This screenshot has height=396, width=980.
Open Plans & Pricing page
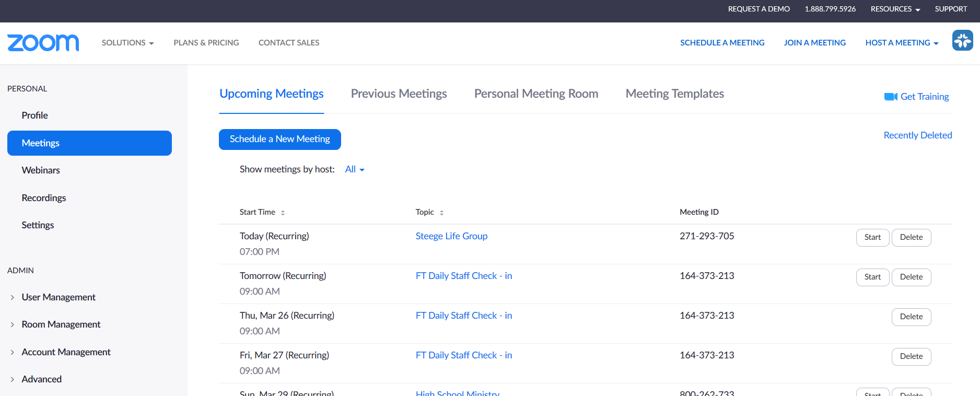click(x=206, y=43)
